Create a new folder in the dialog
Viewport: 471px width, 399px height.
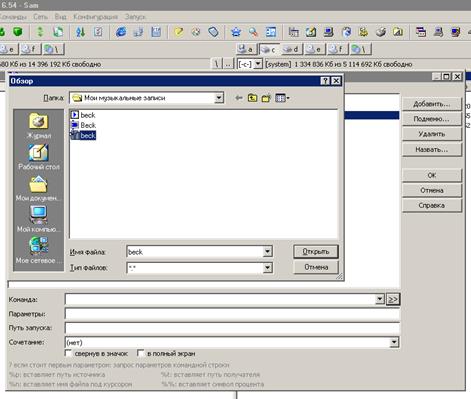click(266, 98)
